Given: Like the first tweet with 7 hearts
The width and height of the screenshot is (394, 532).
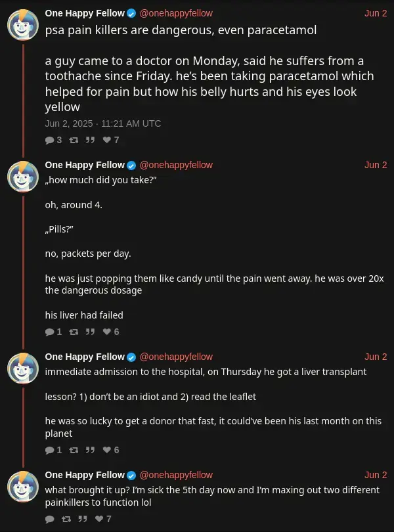Looking at the screenshot, I should tap(108, 140).
